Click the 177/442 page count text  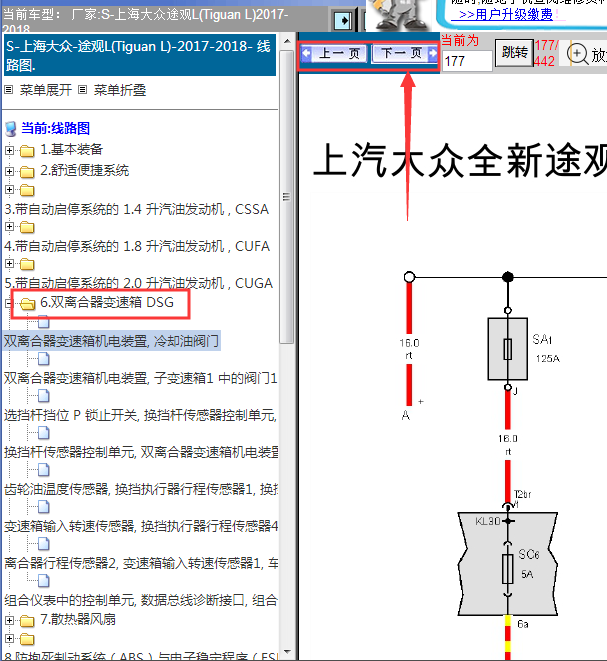click(547, 53)
